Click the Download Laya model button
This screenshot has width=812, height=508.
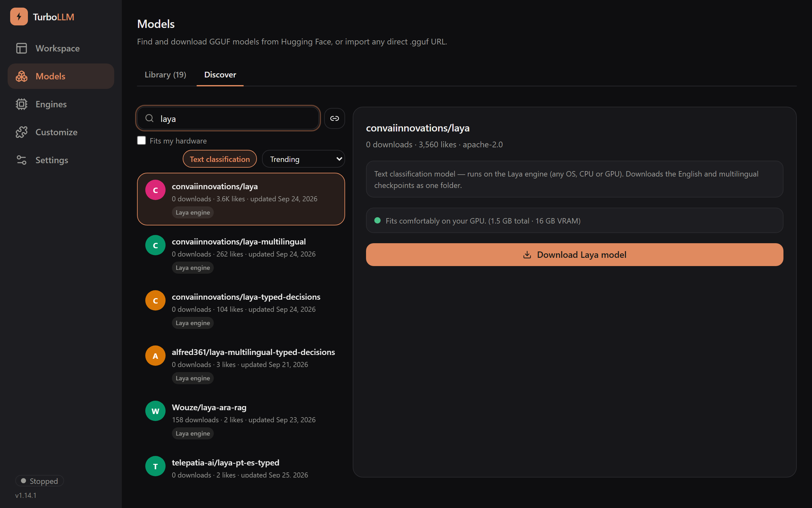pyautogui.click(x=574, y=255)
